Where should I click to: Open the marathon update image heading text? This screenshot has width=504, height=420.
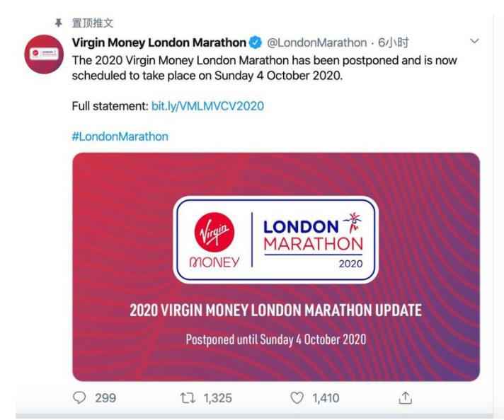tap(275, 311)
